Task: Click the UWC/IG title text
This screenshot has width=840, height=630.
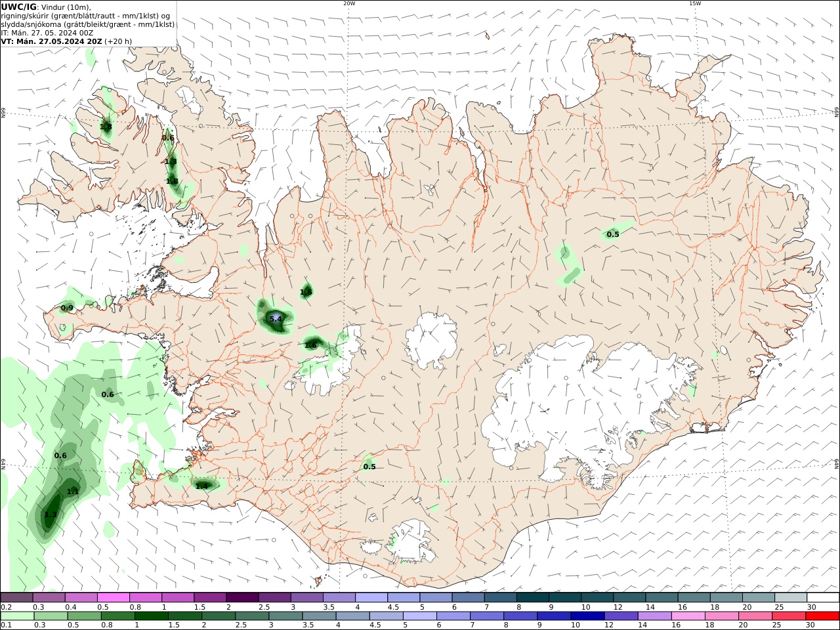Action: [18, 7]
